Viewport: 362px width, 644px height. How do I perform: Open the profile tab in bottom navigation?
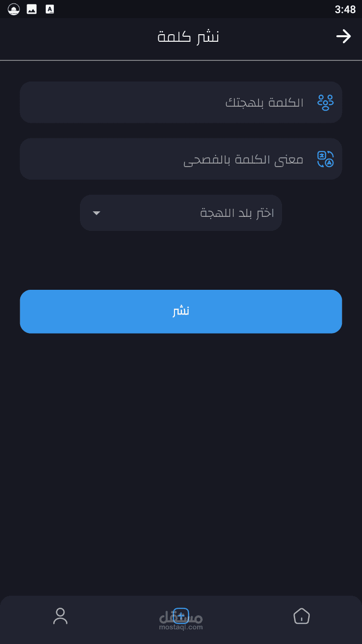tap(60, 616)
